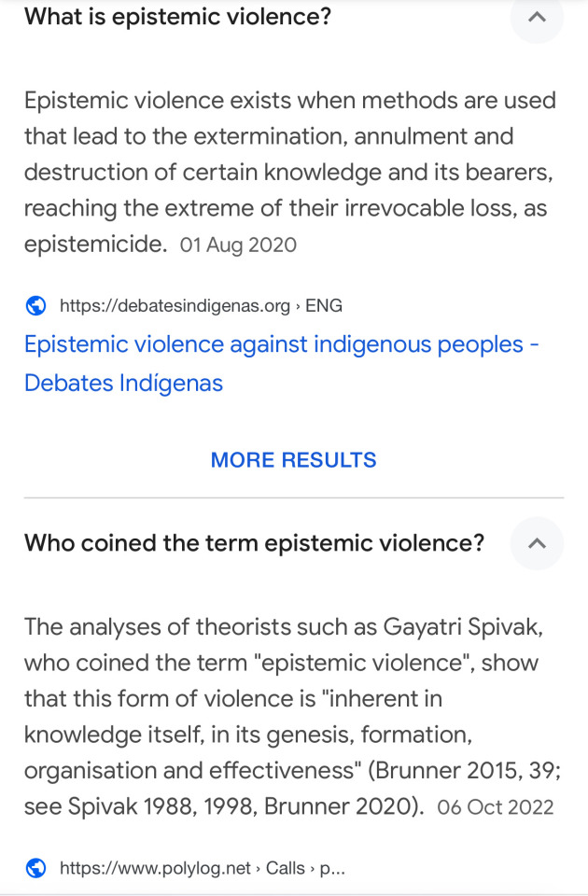Tap the MORE RESULTS button
588x896 pixels.
294,460
